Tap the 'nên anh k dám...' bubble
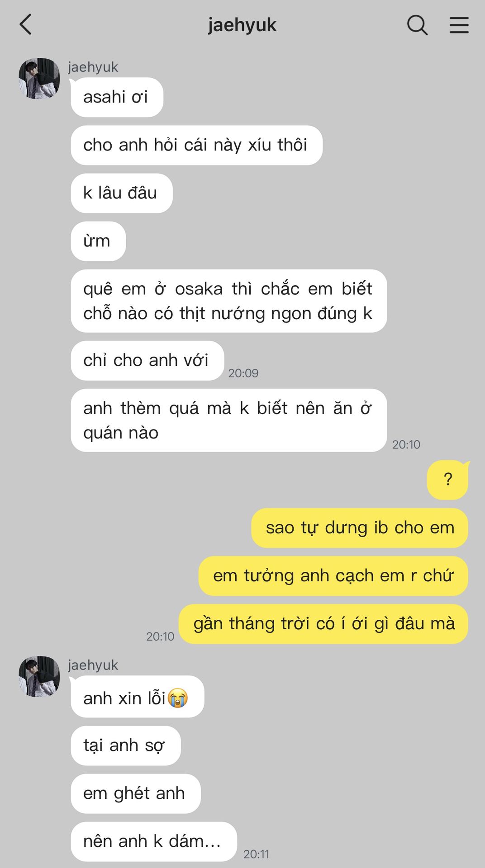Screen dimensions: 485x868 [153, 841]
